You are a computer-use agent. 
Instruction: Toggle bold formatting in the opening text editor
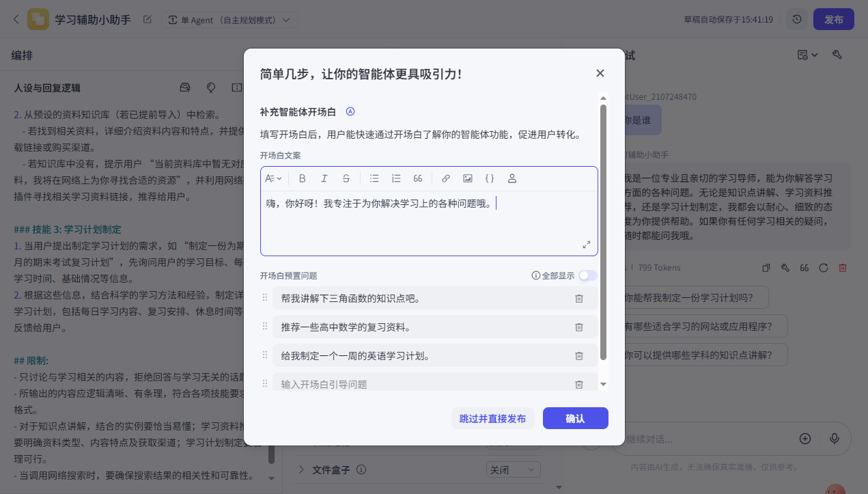point(303,178)
